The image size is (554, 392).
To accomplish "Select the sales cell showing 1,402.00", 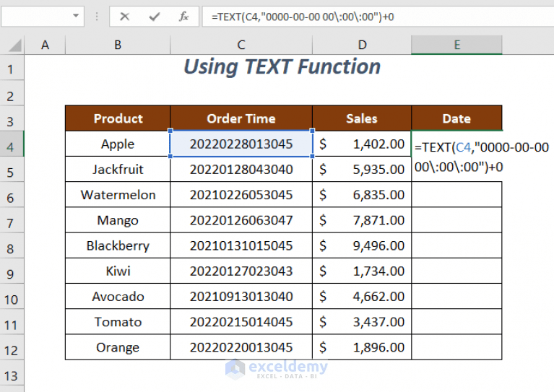I will pyautogui.click(x=362, y=144).
